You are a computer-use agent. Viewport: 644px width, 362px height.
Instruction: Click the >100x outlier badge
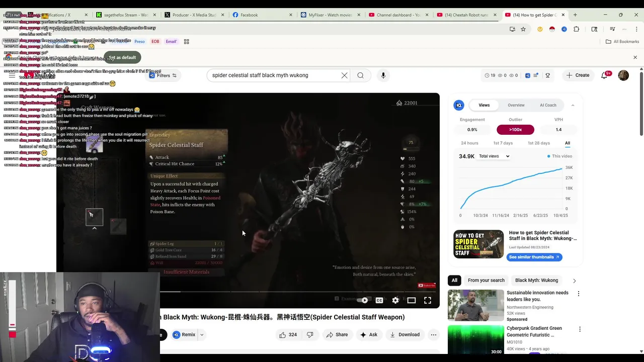pyautogui.click(x=515, y=130)
